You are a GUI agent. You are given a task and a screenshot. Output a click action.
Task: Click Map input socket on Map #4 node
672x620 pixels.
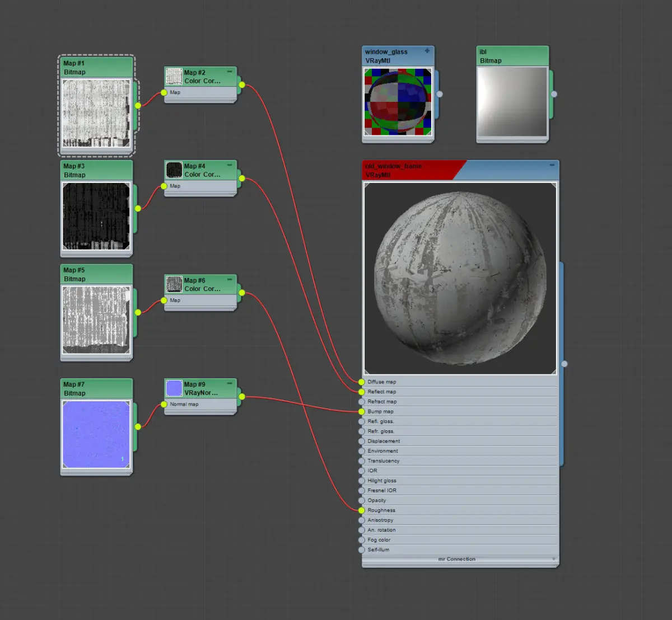coord(164,186)
